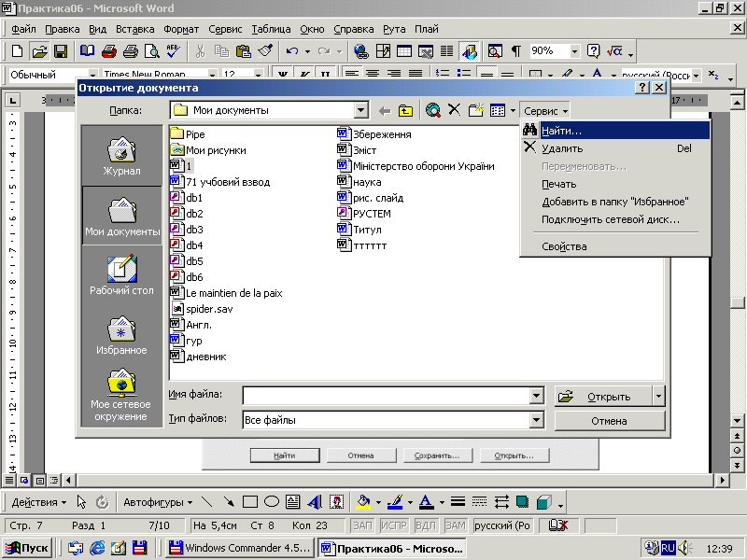Viewport: 747px width, 560px height.
Task: Click the Найти button in background dialog
Action: [285, 455]
